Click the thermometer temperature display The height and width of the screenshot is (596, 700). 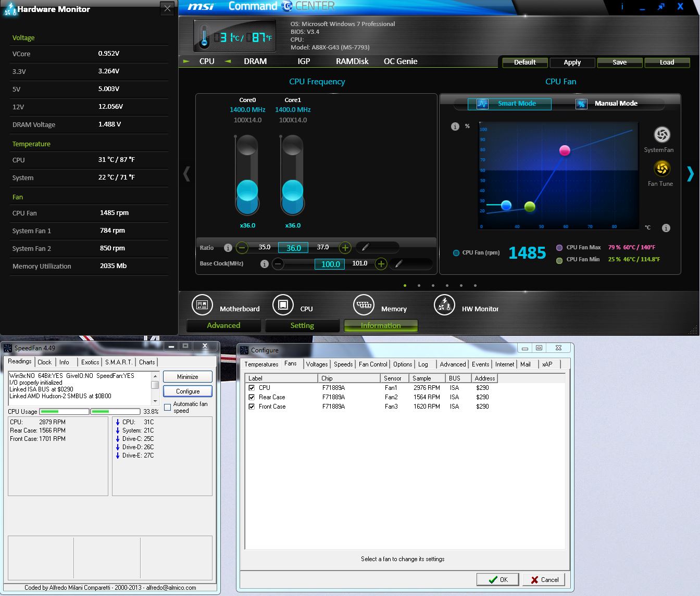point(235,36)
